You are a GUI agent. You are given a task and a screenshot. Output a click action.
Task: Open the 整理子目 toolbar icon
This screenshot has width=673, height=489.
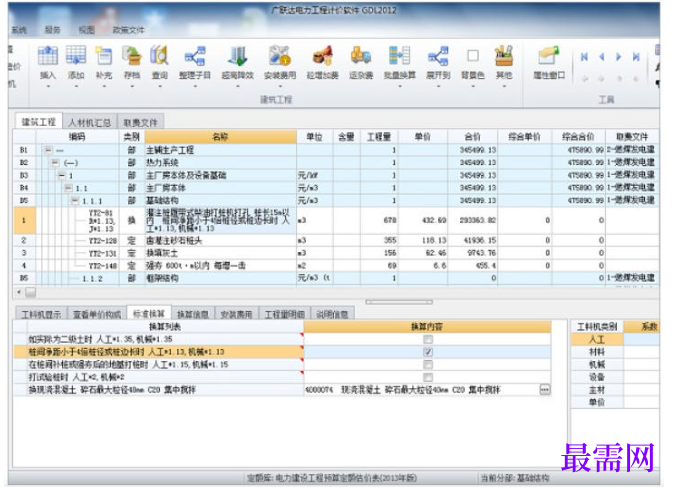coord(195,56)
